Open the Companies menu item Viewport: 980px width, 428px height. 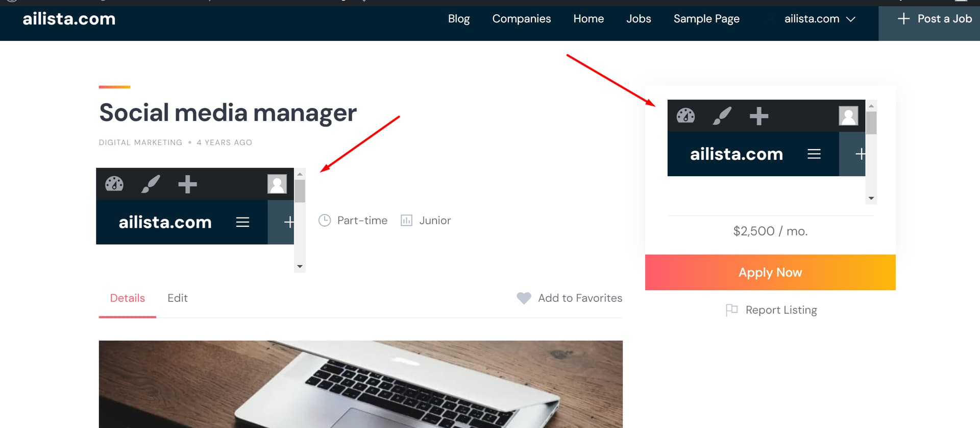(521, 19)
